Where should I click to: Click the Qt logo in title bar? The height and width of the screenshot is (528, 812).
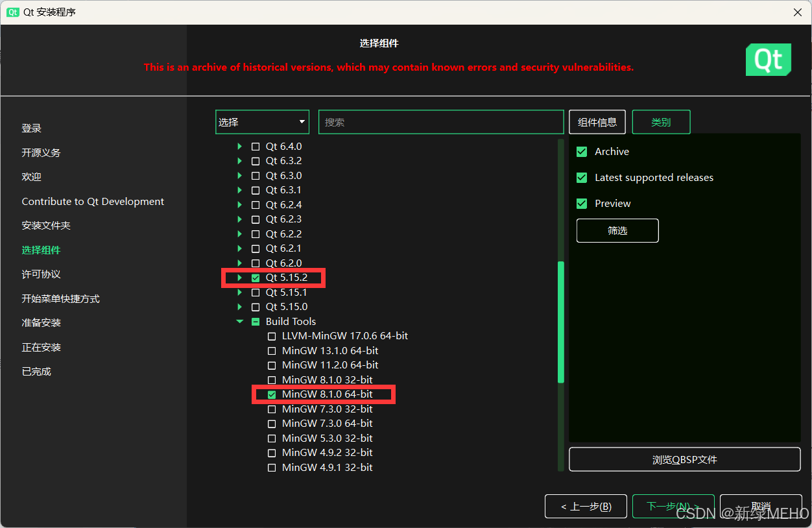click(x=12, y=12)
